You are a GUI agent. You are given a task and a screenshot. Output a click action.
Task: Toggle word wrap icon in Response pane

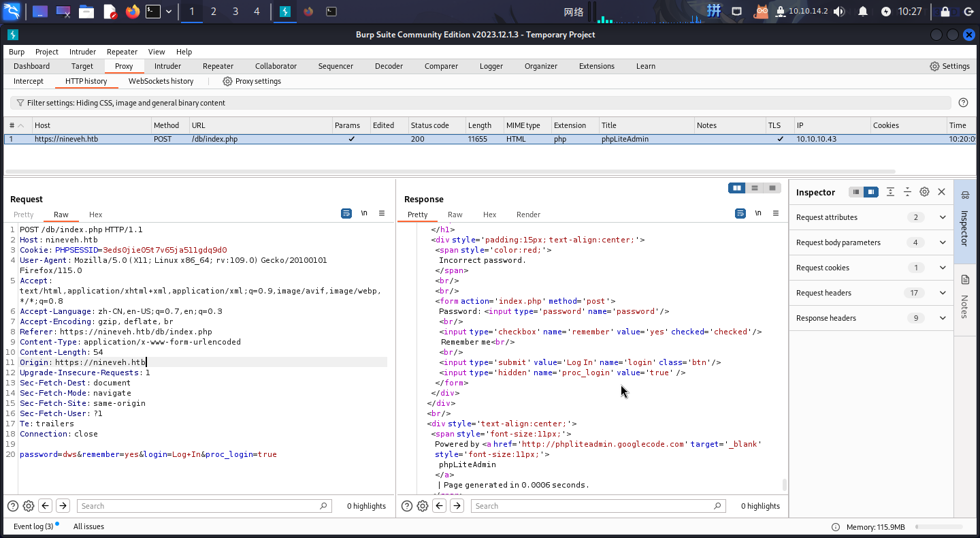[x=740, y=213]
